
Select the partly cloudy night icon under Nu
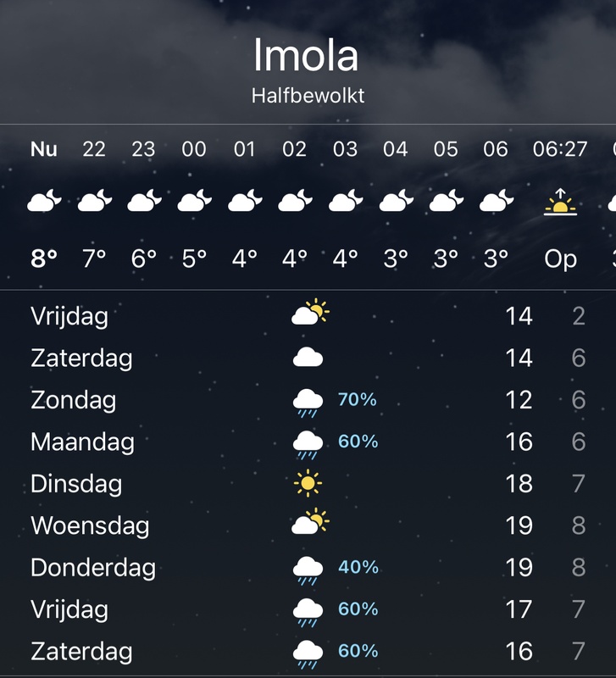tap(45, 200)
